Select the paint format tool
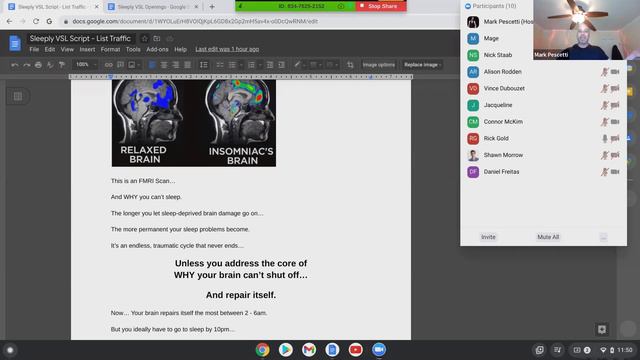This screenshot has width=640, height=360. [62, 64]
